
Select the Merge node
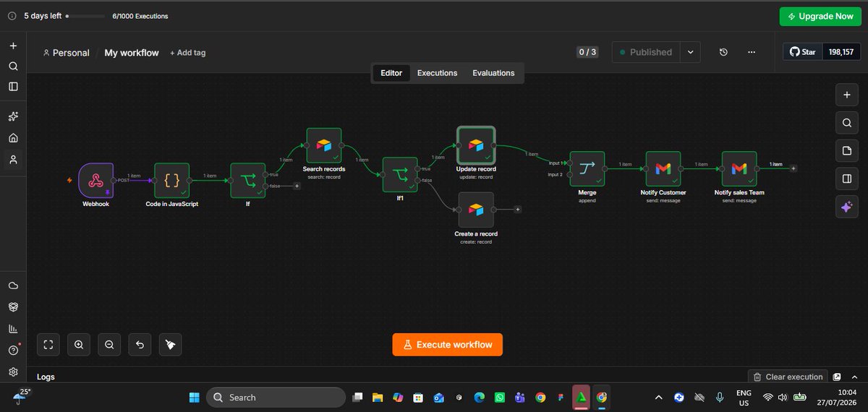click(x=587, y=169)
